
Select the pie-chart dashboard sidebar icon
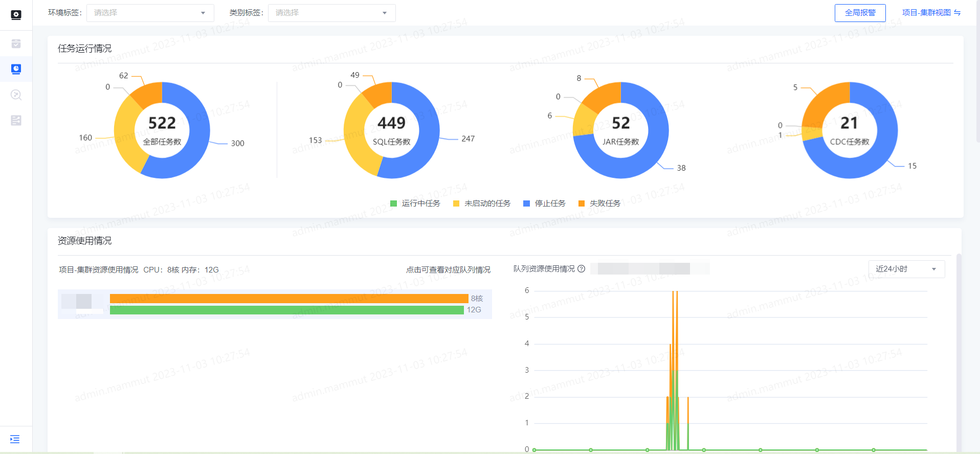tap(16, 69)
